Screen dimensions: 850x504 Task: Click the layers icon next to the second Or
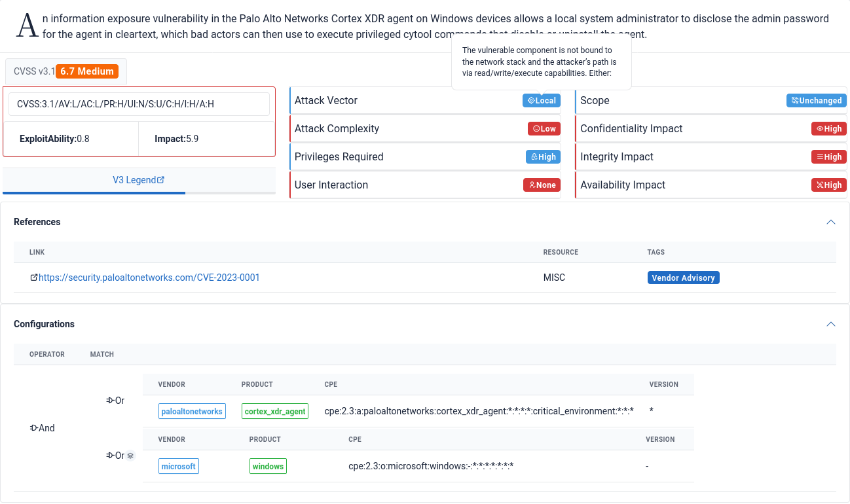click(130, 456)
